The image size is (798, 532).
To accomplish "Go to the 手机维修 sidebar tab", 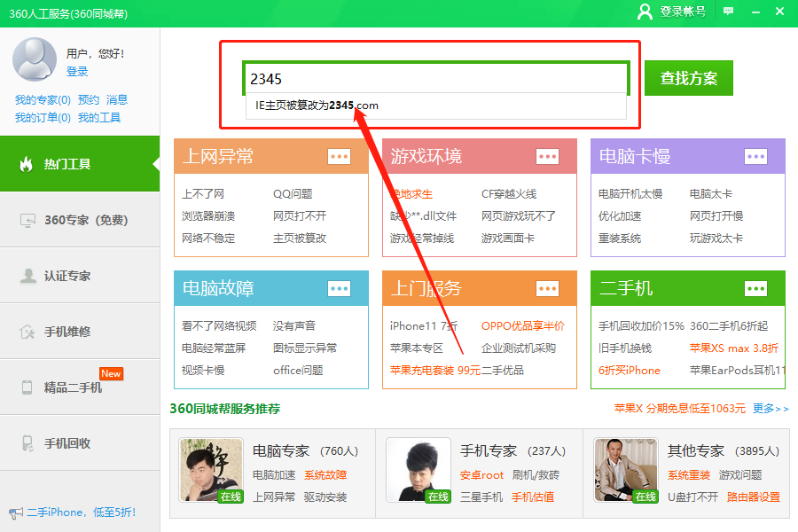I will pos(80,332).
